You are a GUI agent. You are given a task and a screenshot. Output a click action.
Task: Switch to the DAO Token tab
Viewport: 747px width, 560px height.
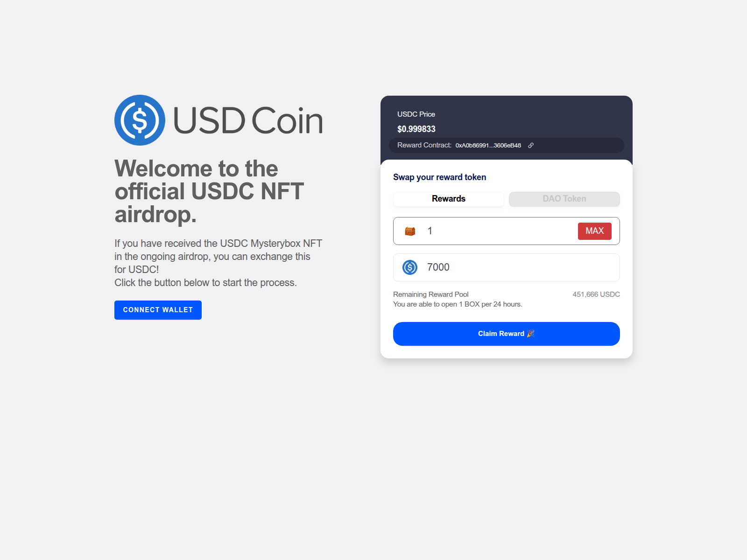coord(564,199)
